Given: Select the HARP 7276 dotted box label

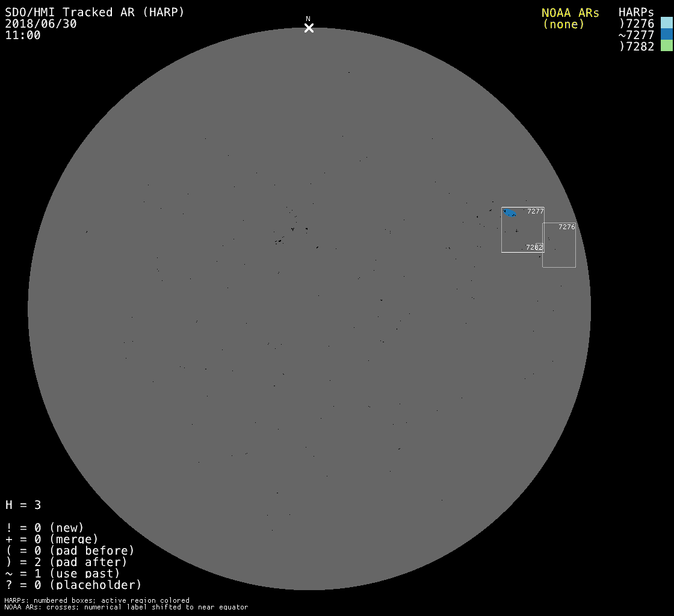Looking at the screenshot, I should pos(566,227).
